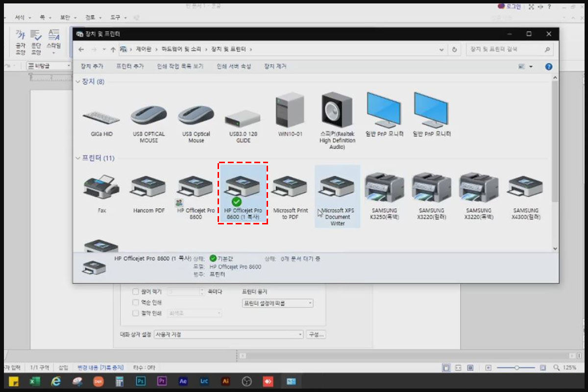Click 장치 추가 in toolbar
This screenshot has height=392, width=588.
point(92,66)
